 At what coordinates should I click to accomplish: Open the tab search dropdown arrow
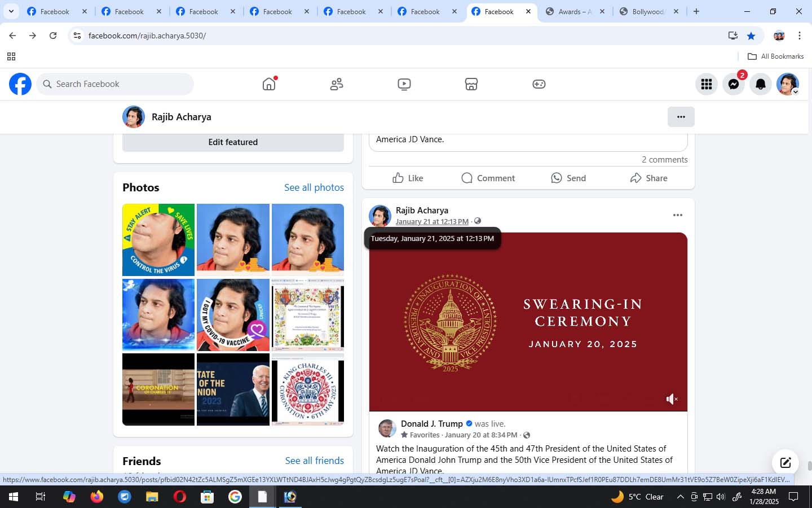click(11, 11)
